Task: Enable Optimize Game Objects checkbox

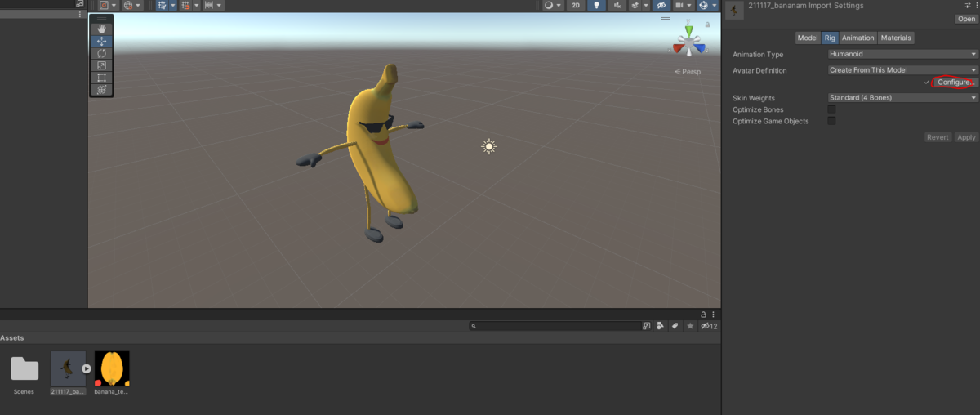Action: pos(831,121)
